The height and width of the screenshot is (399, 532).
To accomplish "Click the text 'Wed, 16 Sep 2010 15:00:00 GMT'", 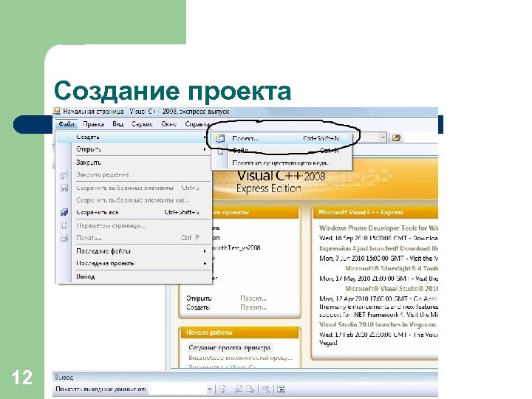I will 364,238.
